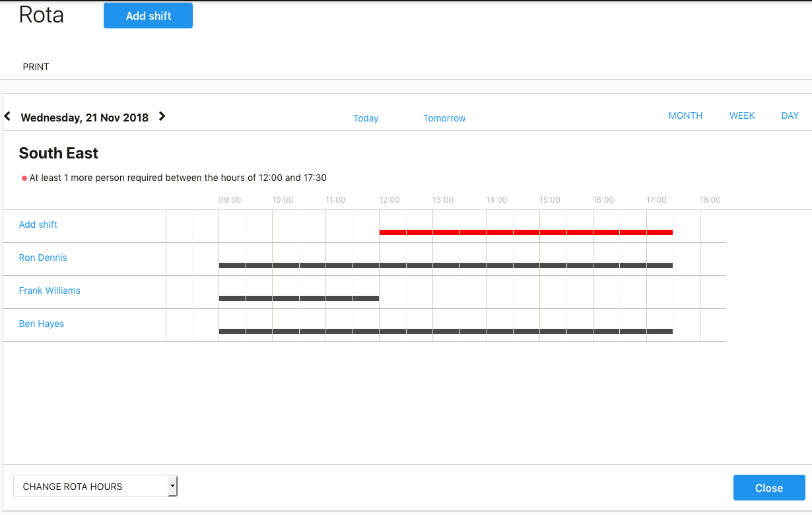This screenshot has height=515, width=812.
Task: Click the date heading Wednesday, 21 Nov 2018
Action: pyautogui.click(x=85, y=118)
